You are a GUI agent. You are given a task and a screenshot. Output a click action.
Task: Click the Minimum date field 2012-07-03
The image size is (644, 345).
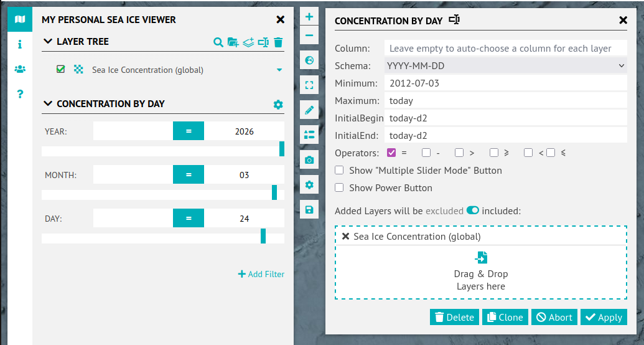[x=506, y=83]
